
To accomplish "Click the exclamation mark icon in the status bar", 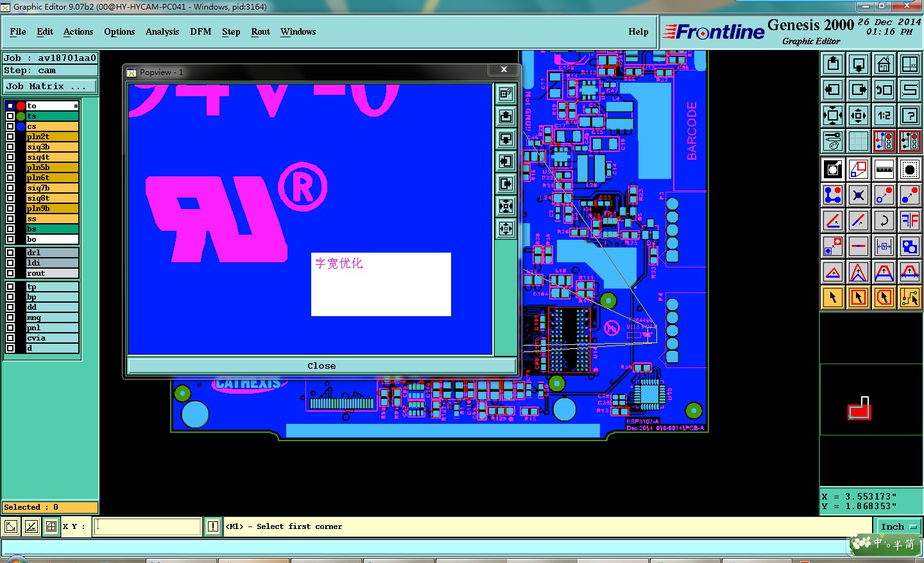I will click(213, 527).
